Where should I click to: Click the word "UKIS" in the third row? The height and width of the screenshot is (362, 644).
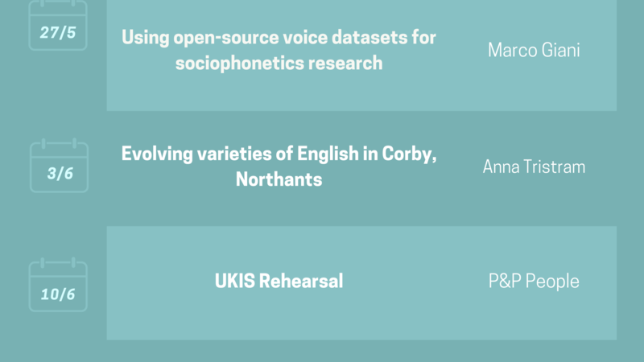pyautogui.click(x=234, y=282)
